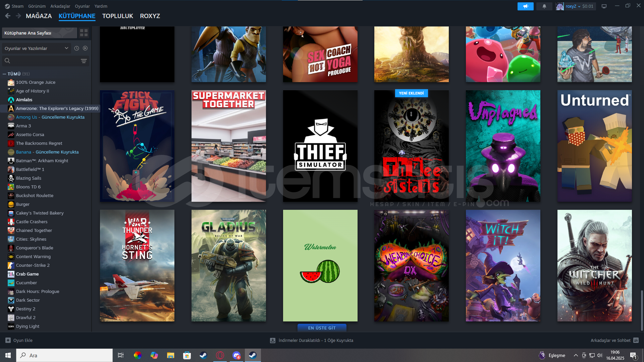Click the EN ÜSTE GİT button
Screen dimensions: 644x362
pos(322,328)
